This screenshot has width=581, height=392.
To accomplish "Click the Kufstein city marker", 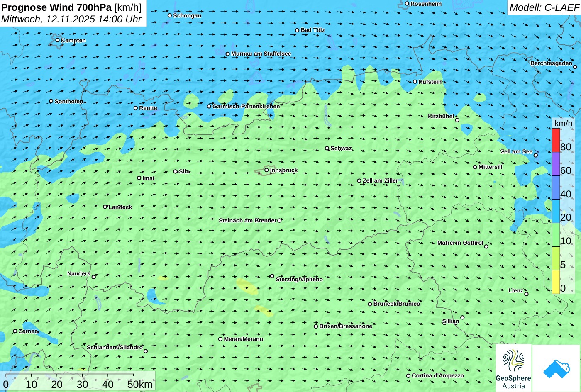I will 415,82.
